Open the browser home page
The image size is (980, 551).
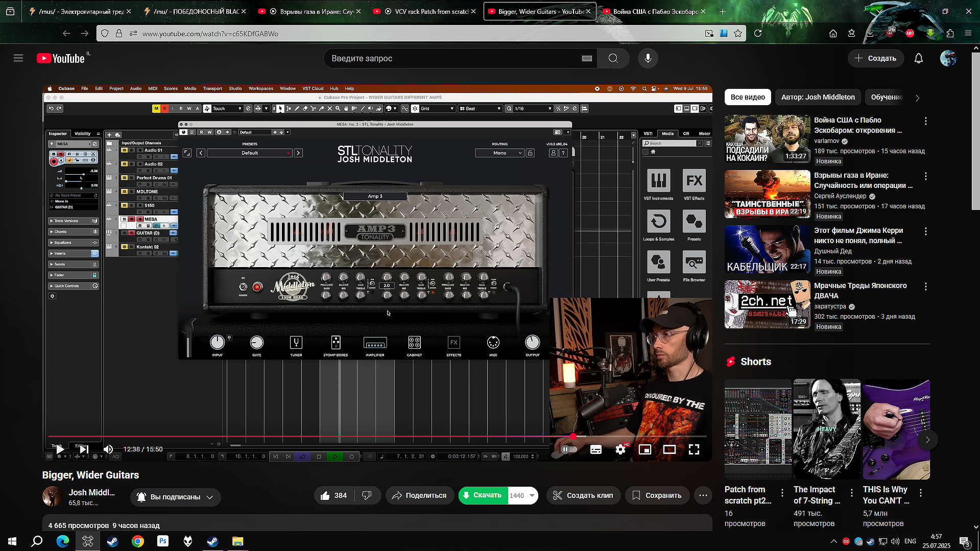pos(833,34)
